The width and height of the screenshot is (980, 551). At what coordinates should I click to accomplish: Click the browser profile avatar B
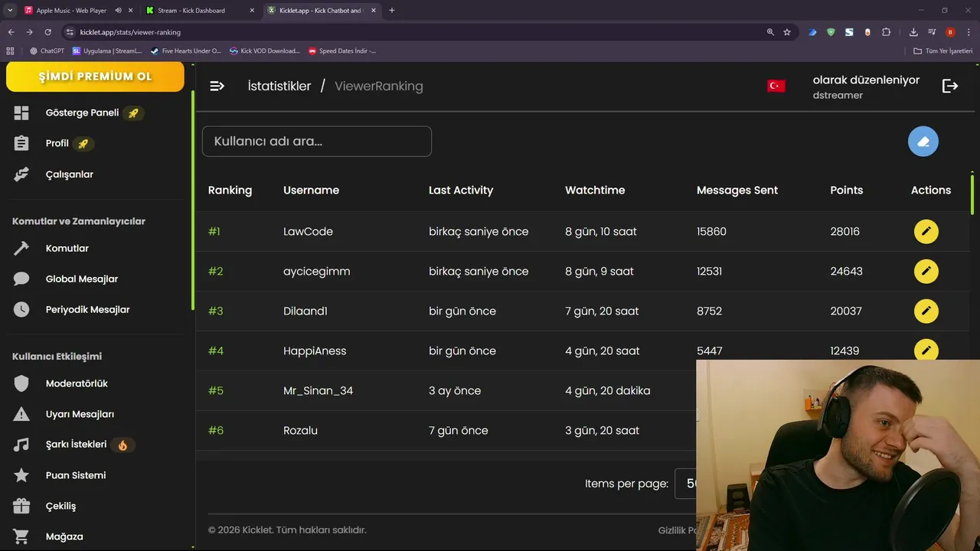click(x=950, y=32)
